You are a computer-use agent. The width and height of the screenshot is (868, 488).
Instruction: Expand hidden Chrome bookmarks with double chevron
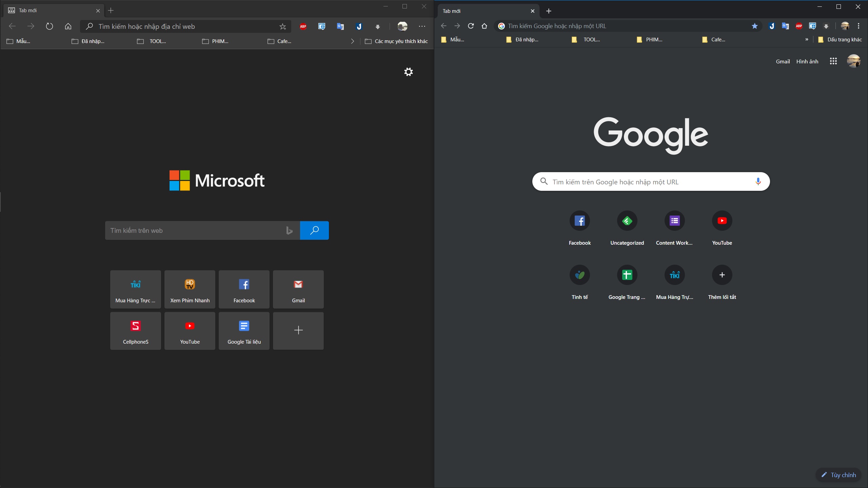[x=807, y=40]
